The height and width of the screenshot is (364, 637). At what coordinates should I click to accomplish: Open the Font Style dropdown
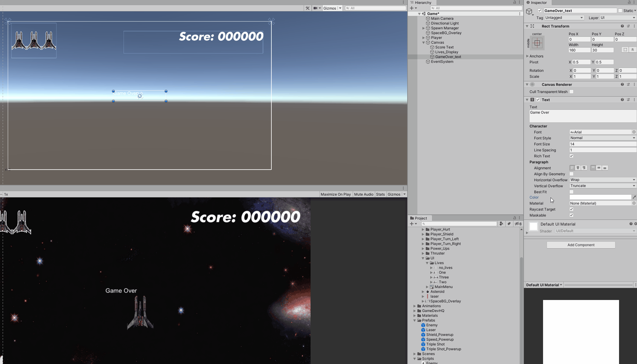coord(602,138)
